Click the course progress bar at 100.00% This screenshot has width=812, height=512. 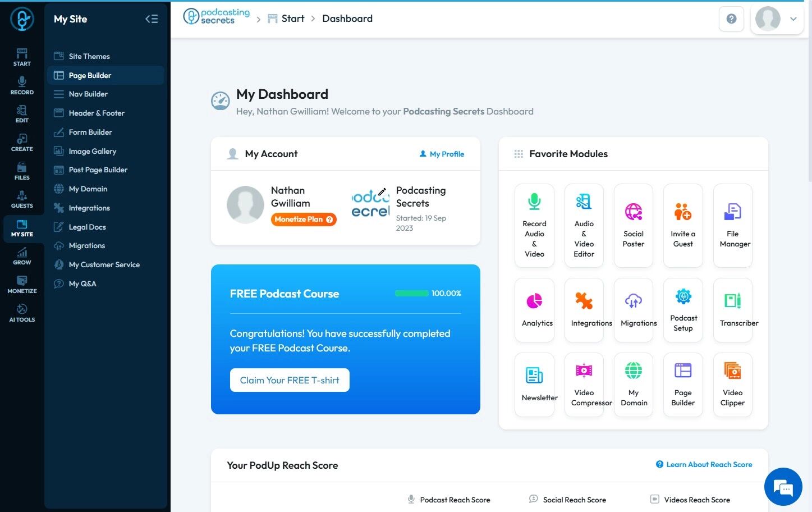click(412, 293)
